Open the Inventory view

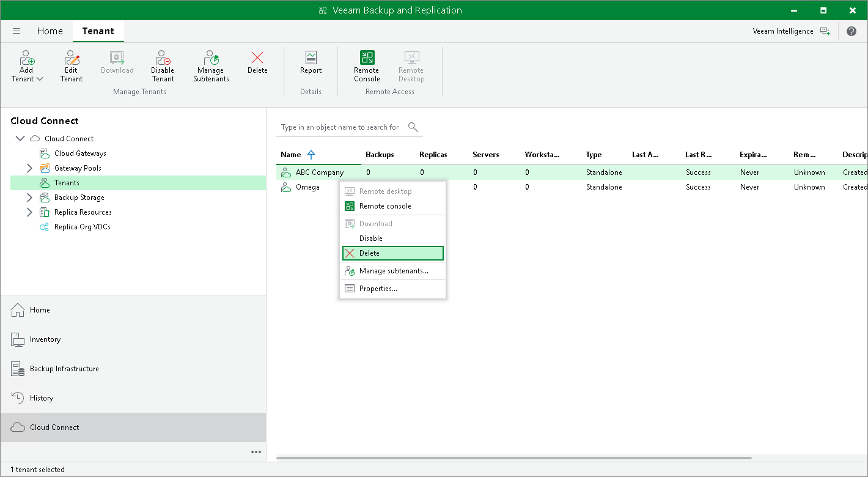click(x=133, y=339)
